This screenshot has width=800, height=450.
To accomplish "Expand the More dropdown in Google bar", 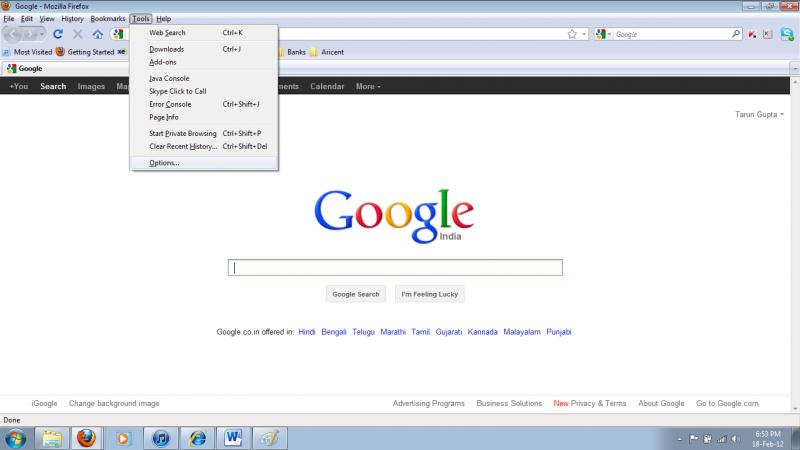I will (x=368, y=86).
